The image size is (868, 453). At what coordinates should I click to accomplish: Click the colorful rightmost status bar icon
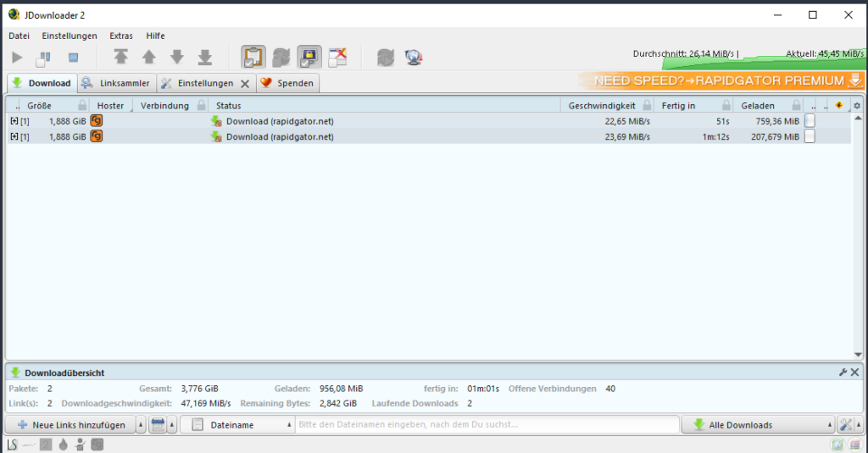pyautogui.click(x=857, y=445)
